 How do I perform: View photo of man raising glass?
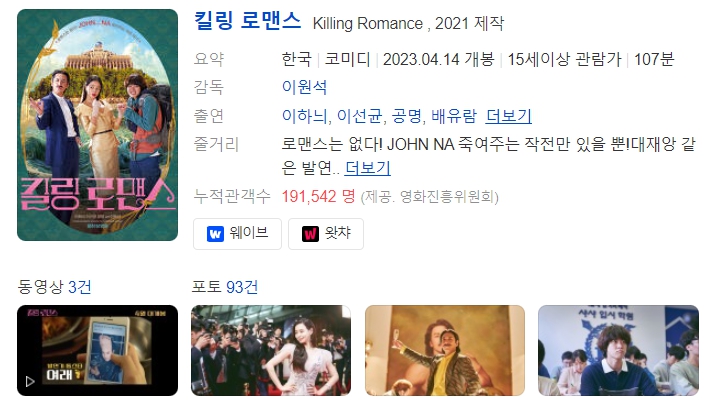445,351
